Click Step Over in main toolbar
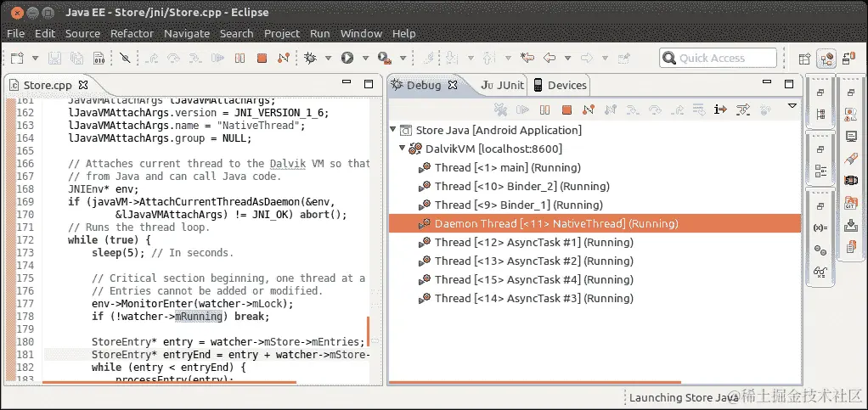Screen dimensions: 868x410 click(x=174, y=58)
